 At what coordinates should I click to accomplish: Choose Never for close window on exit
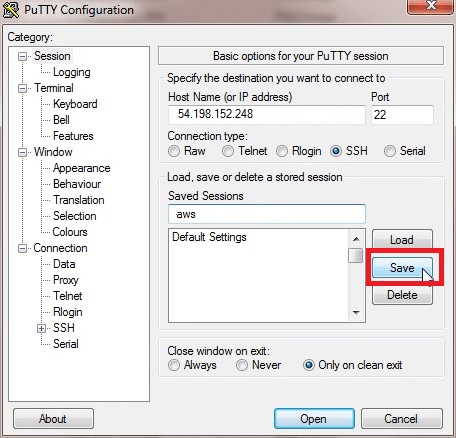click(x=242, y=365)
